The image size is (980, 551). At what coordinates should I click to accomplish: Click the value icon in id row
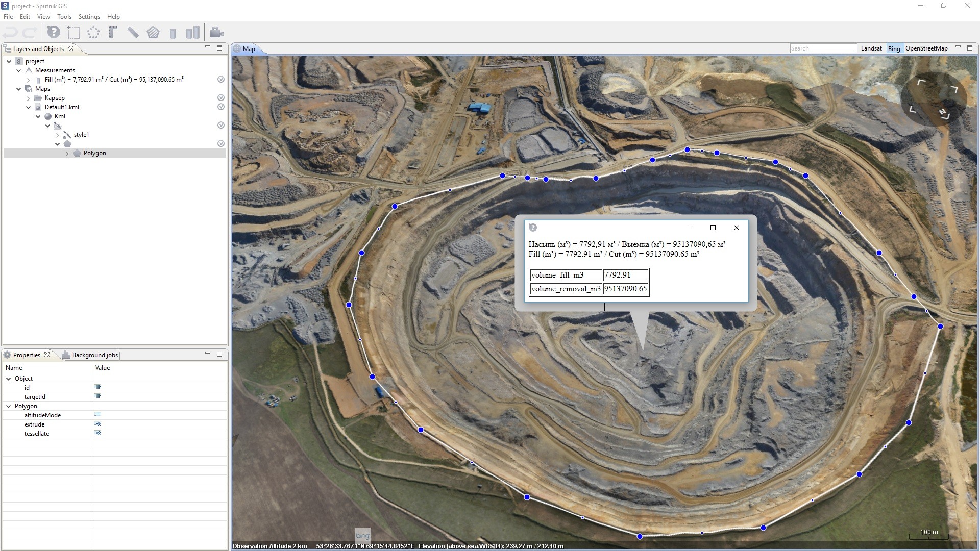(x=97, y=387)
